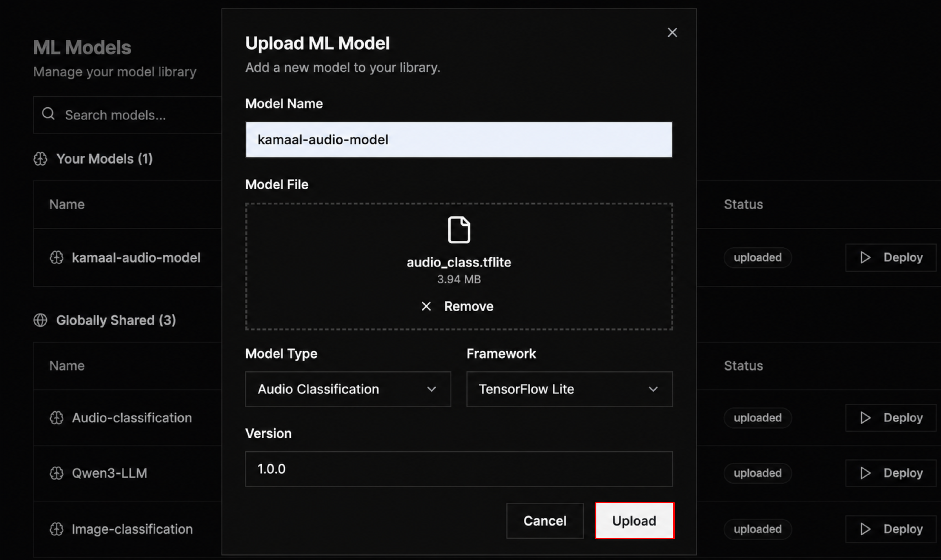Click the Audio Classification chevron arrow
Image resolution: width=941 pixels, height=560 pixels.
point(431,389)
